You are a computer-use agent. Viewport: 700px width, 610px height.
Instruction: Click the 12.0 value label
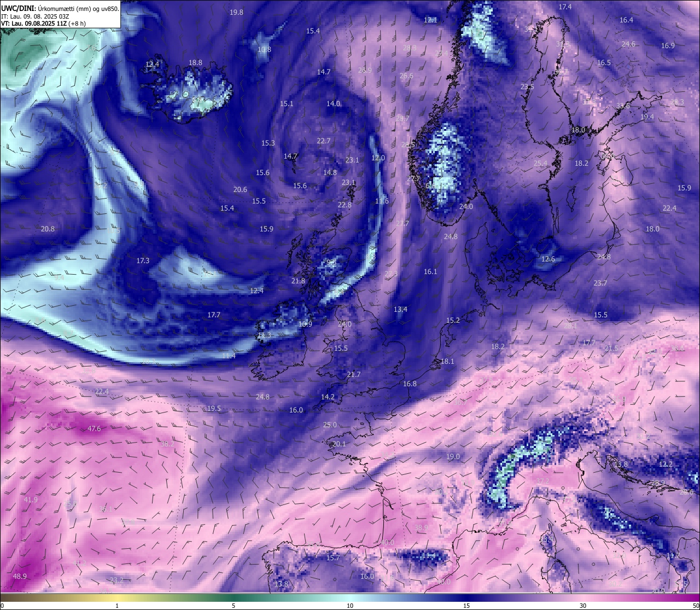click(378, 158)
